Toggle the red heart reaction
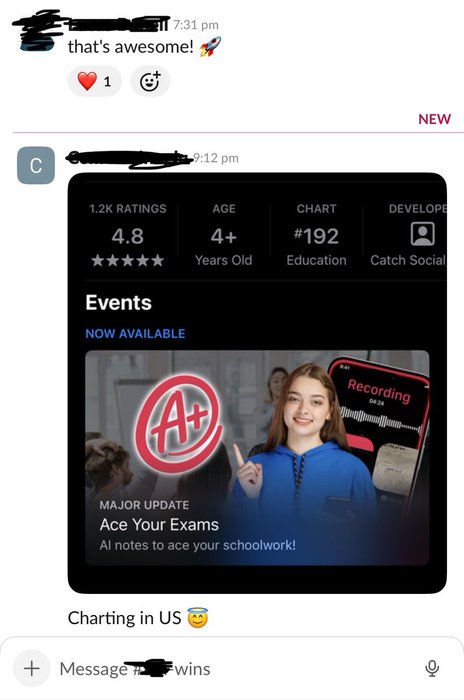This screenshot has width=464, height=700. [94, 81]
